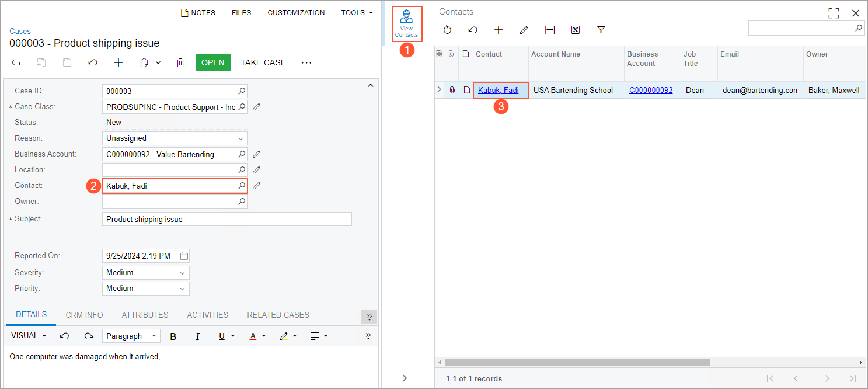The height and width of the screenshot is (389, 868).
Task: Switch to the CRM INFO tab
Action: tap(84, 315)
